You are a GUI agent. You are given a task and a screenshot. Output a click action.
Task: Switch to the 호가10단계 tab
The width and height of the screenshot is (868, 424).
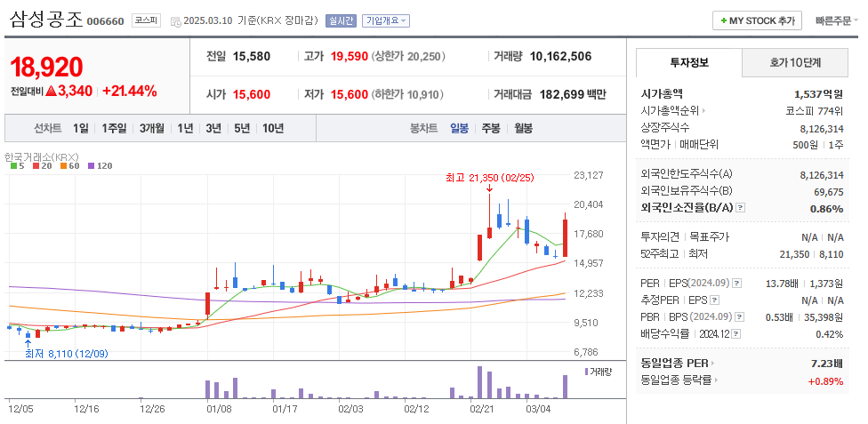pyautogui.click(x=795, y=62)
